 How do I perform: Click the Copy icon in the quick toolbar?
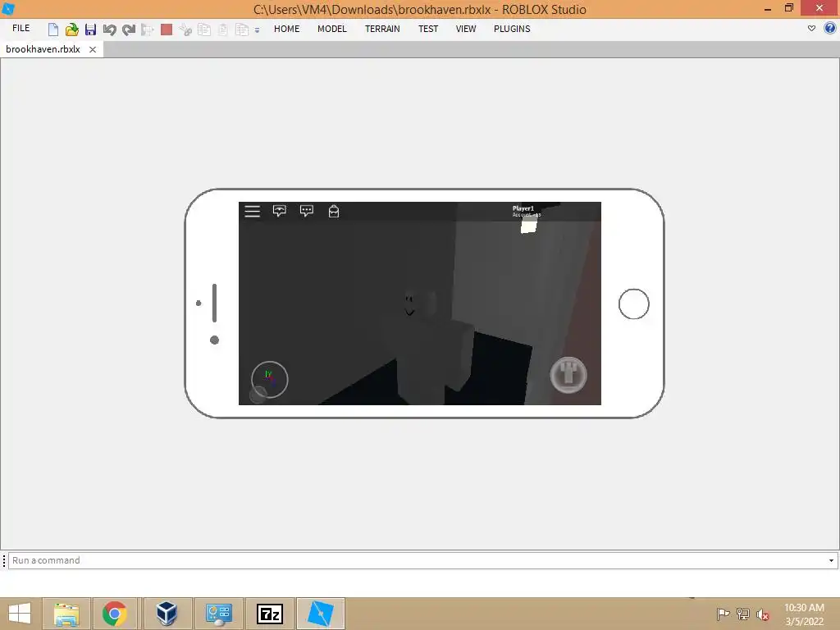pyautogui.click(x=204, y=30)
